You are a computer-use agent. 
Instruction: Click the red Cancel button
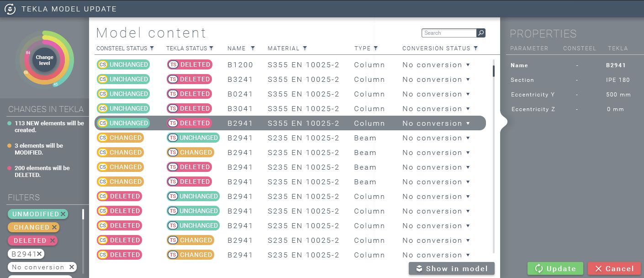click(x=614, y=268)
